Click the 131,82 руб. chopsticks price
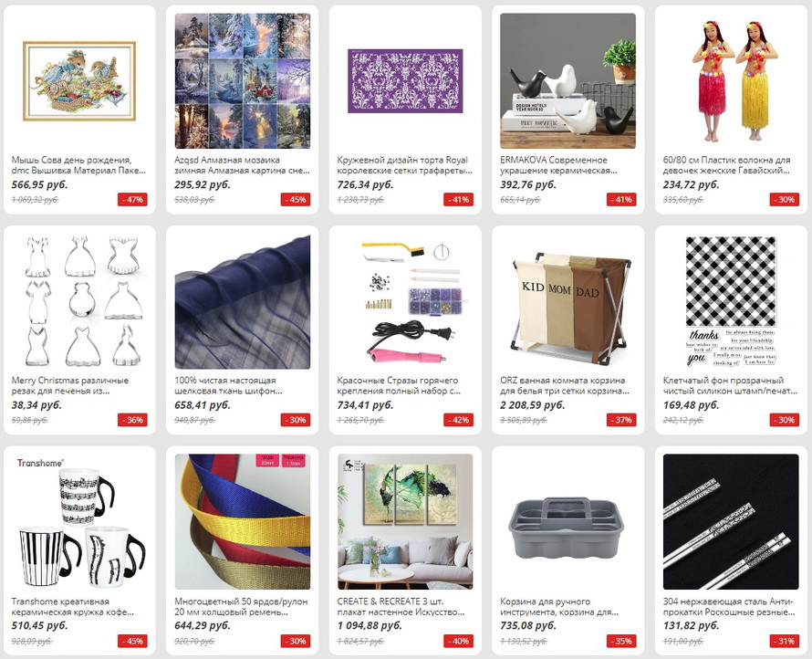 click(691, 625)
